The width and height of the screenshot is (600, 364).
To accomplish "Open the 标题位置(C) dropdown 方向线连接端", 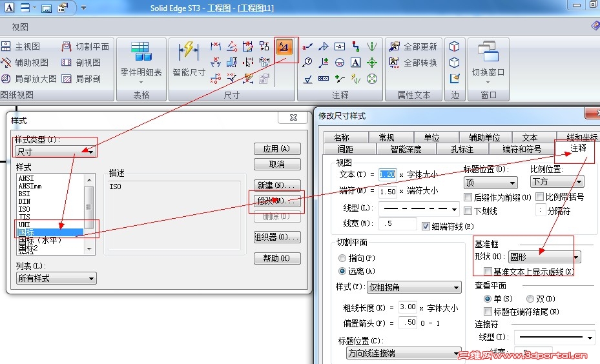I will [x=404, y=353].
